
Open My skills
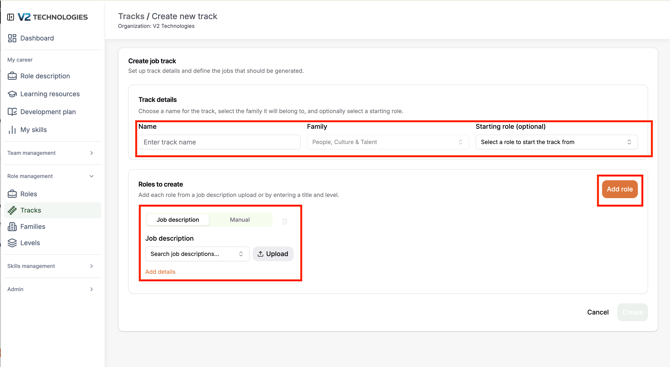pos(53,130)
